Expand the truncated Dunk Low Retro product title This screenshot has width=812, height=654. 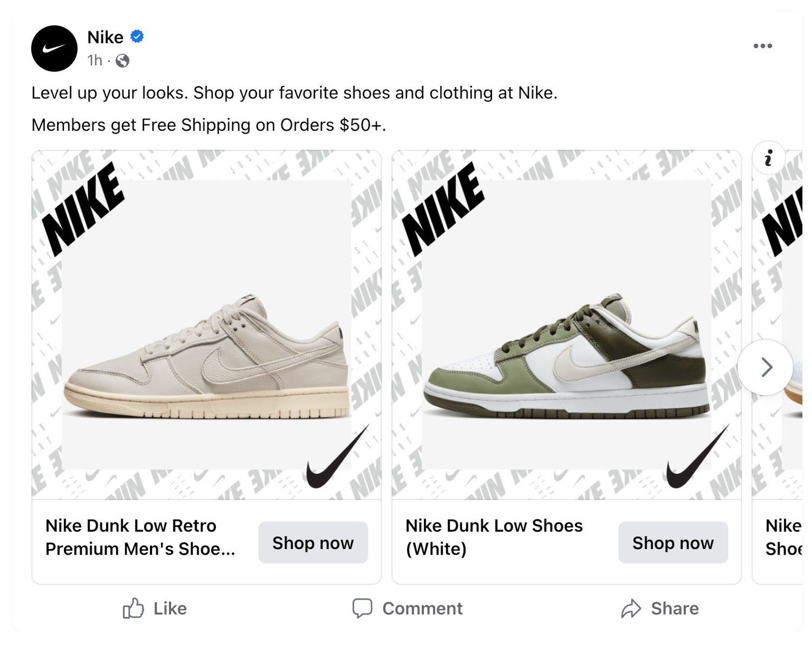click(x=140, y=537)
